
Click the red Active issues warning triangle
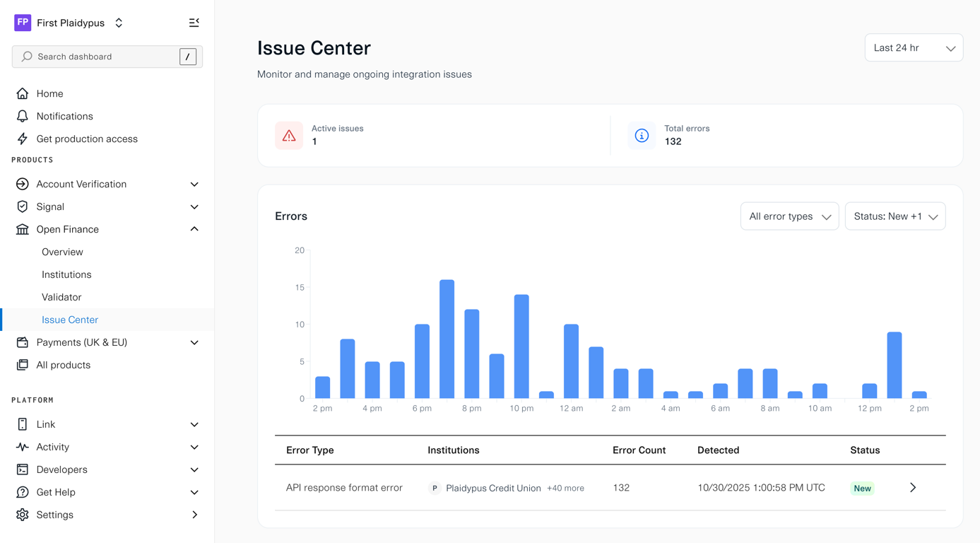pos(289,135)
